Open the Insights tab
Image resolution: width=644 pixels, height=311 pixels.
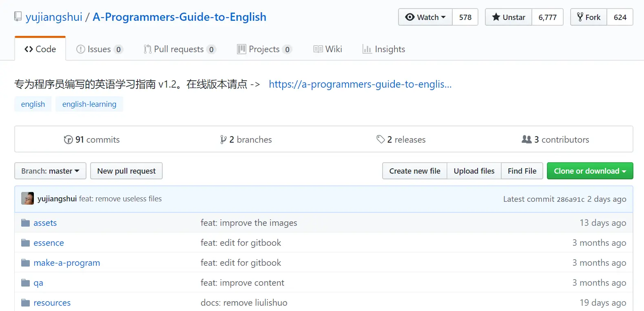pyautogui.click(x=384, y=49)
